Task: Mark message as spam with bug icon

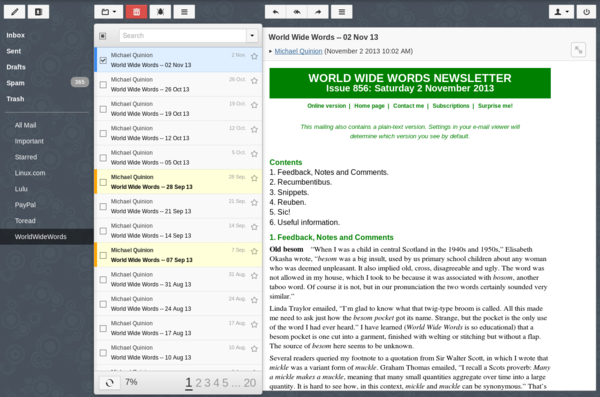Action: click(x=160, y=12)
